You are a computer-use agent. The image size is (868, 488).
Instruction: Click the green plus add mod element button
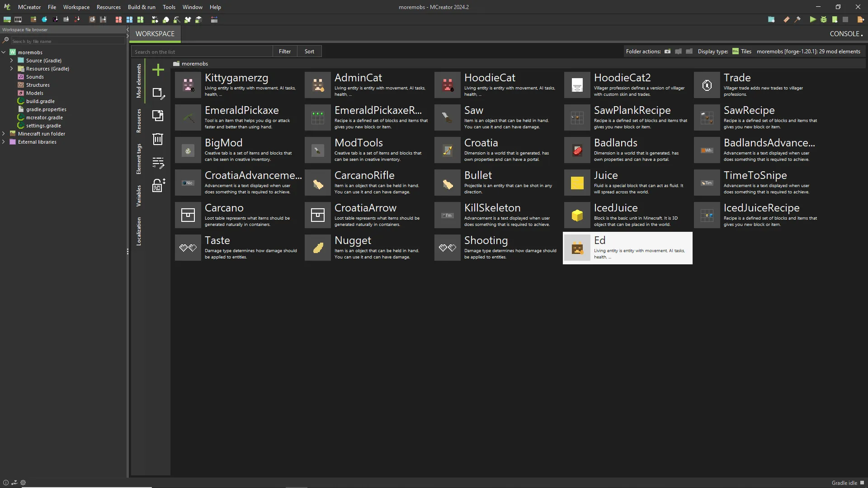click(x=158, y=70)
